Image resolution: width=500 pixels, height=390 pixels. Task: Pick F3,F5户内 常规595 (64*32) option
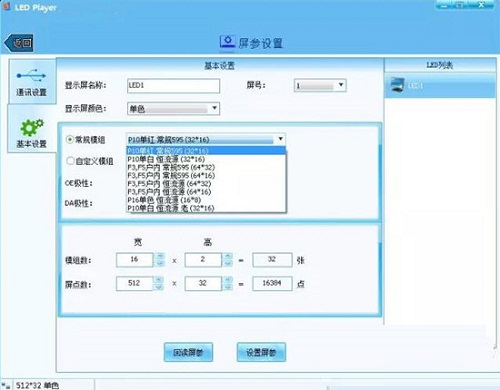(x=171, y=167)
